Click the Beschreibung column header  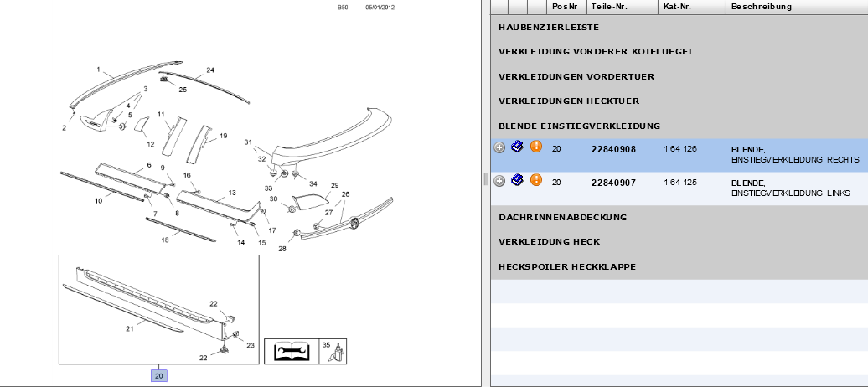[x=761, y=7]
